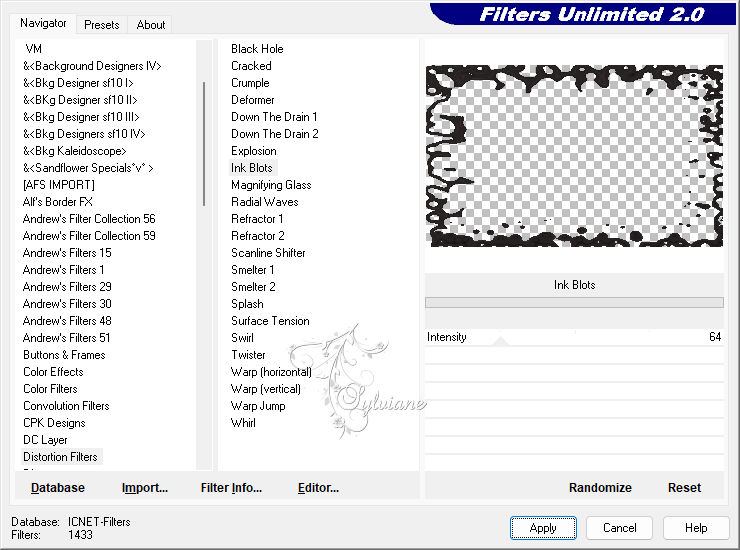
Task: Select &<BKg Designer sf10 II> category
Action: pos(80,100)
